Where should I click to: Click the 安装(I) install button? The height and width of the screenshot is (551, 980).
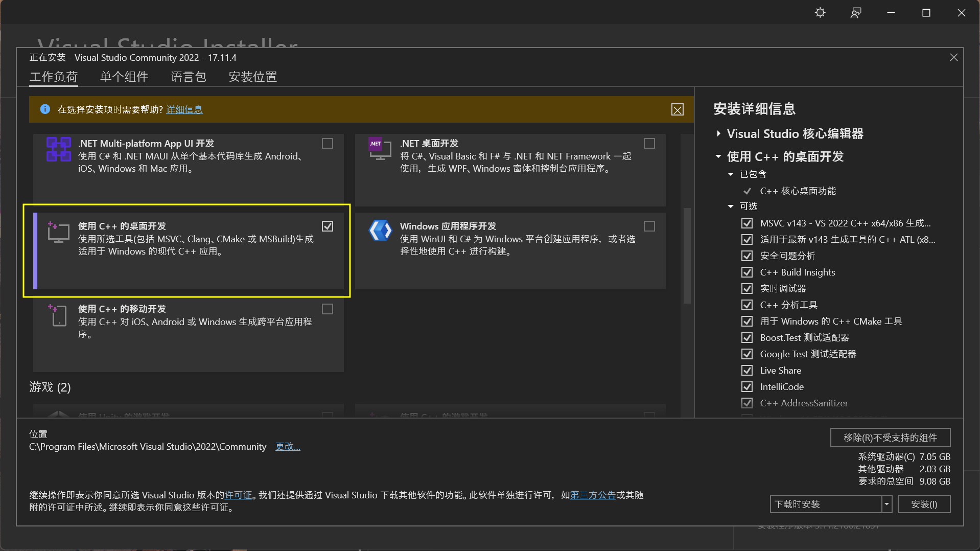coord(924,504)
